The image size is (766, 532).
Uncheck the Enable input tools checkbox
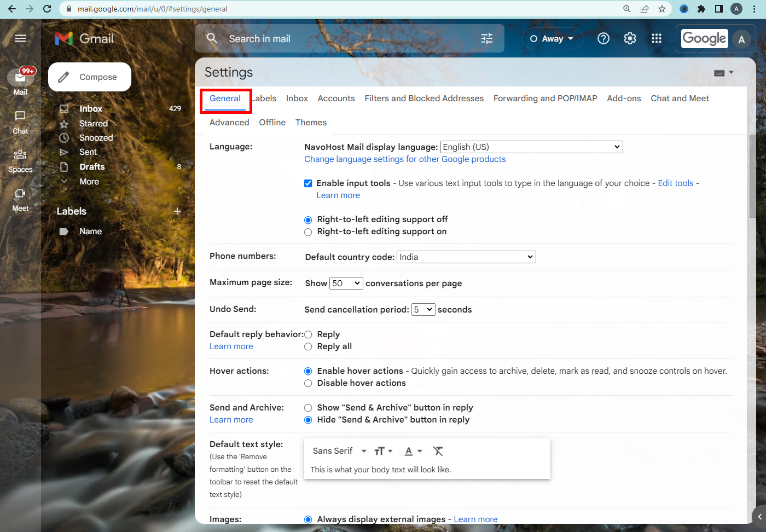(308, 183)
